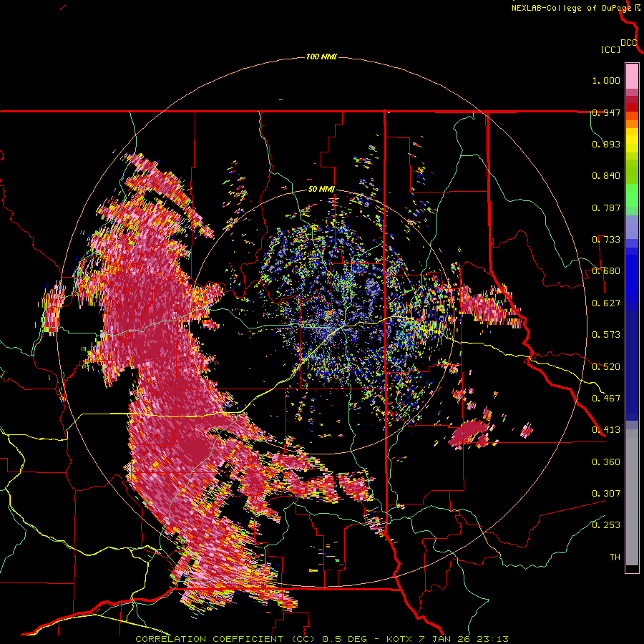
Task: Click the 0.947 legend value
Action: click(x=606, y=112)
